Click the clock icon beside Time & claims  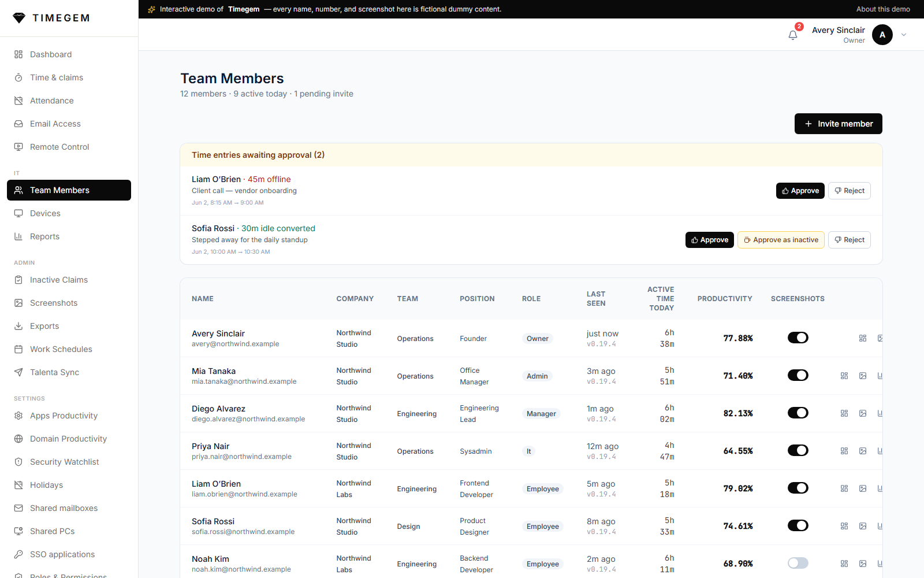tap(18, 77)
